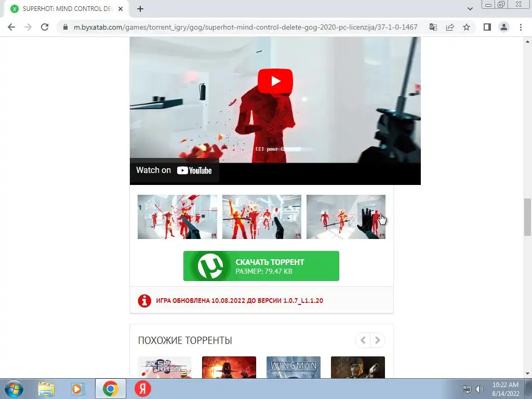Click the taskbar clock and date
532x399 pixels.
[506, 389]
